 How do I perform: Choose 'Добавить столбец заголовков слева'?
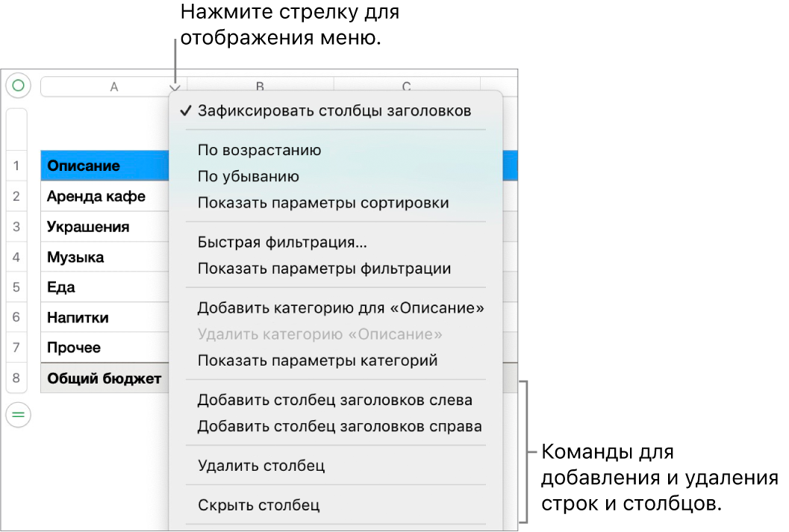(336, 400)
